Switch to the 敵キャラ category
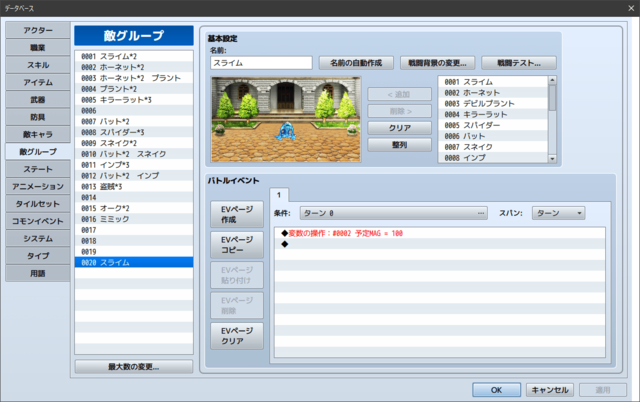 click(x=38, y=134)
